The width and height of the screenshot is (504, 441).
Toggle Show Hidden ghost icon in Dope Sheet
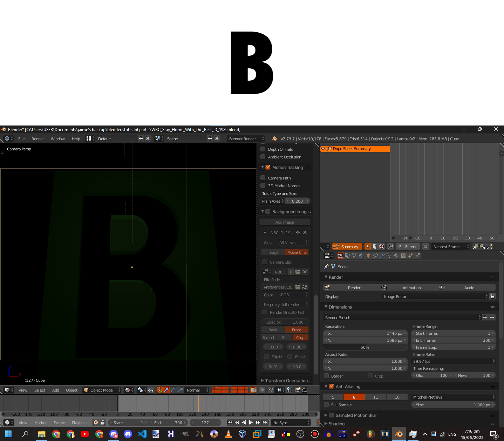[374, 246]
